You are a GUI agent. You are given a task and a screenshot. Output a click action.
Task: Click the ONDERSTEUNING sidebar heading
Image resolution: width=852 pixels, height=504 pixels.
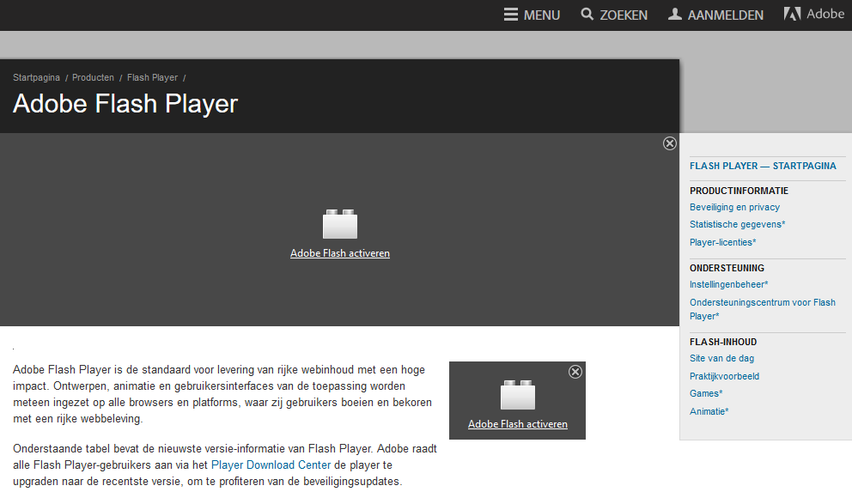click(x=727, y=268)
